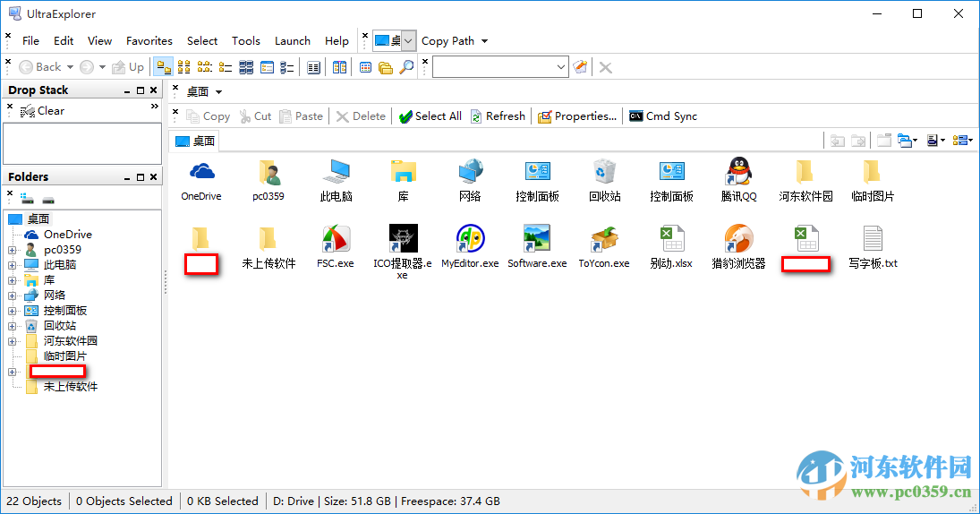The width and height of the screenshot is (980, 514).
Task: Expand the 库 tree node
Action: 12,281
